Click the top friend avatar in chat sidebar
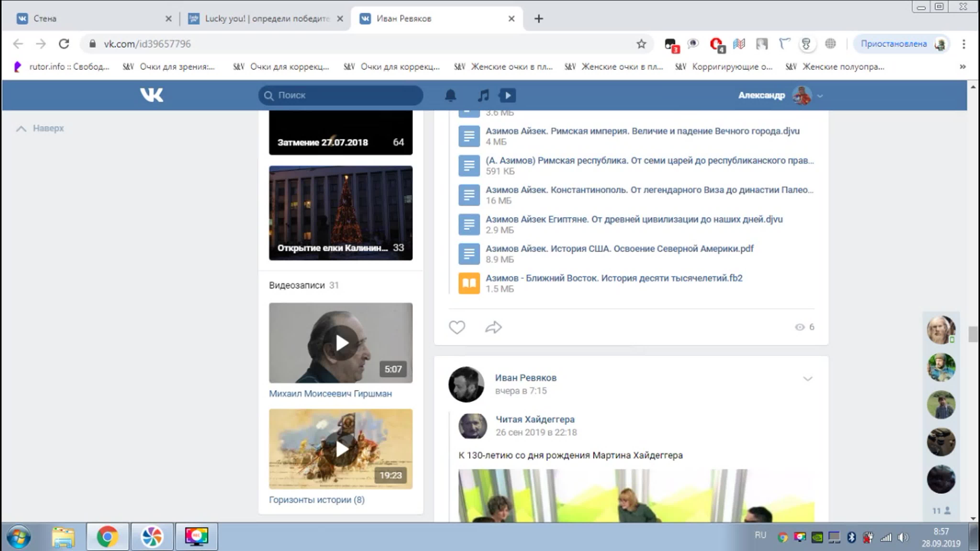The image size is (980, 551). (x=941, y=330)
